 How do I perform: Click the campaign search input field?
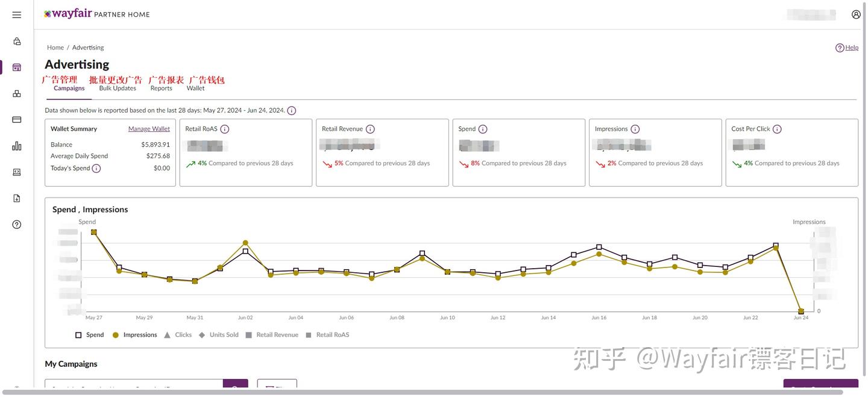(x=133, y=387)
